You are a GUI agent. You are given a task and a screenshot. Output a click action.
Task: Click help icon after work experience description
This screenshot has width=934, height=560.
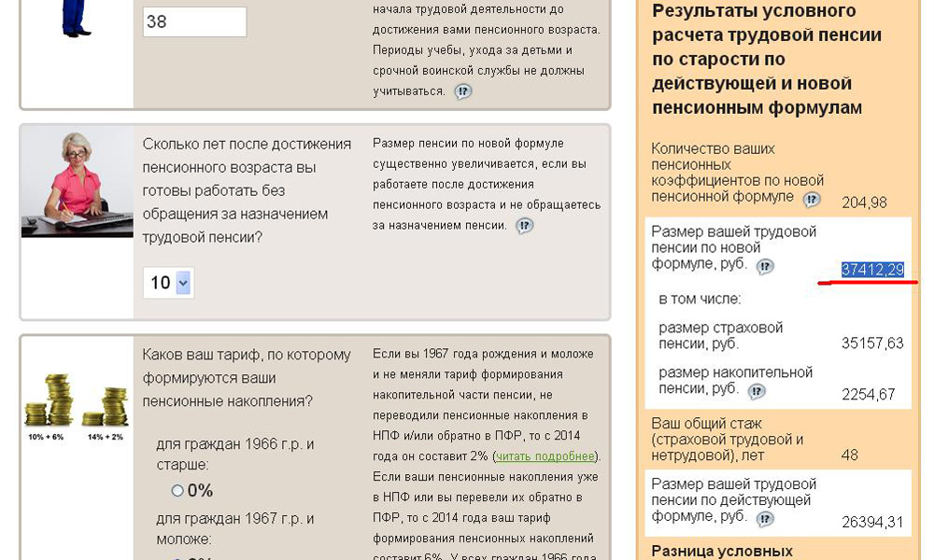tap(463, 91)
